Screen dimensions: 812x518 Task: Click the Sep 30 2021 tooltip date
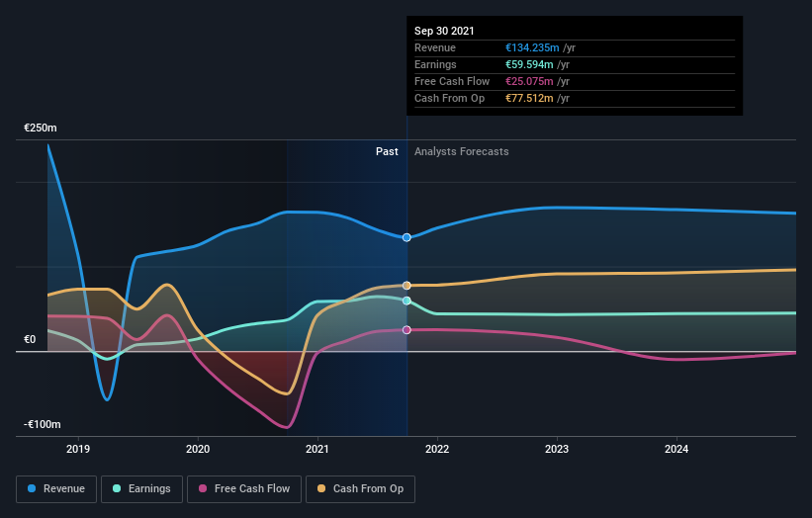(444, 31)
